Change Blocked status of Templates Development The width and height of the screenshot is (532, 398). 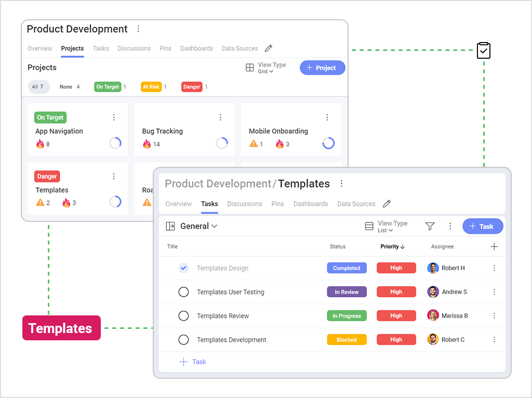pos(347,339)
